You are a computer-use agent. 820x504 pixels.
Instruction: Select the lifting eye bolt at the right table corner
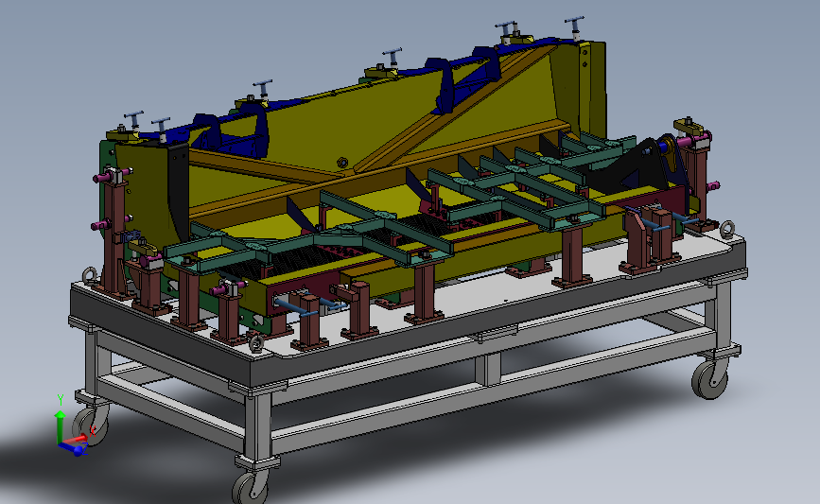(727, 229)
